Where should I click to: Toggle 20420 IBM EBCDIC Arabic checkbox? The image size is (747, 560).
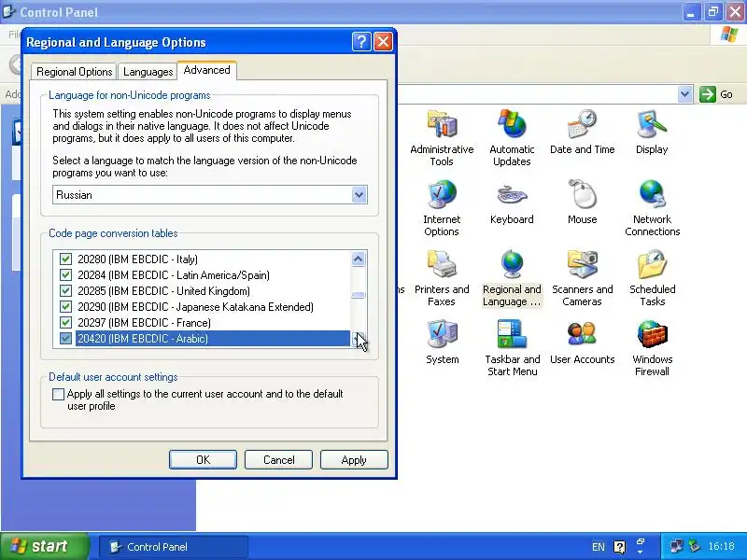(x=65, y=338)
